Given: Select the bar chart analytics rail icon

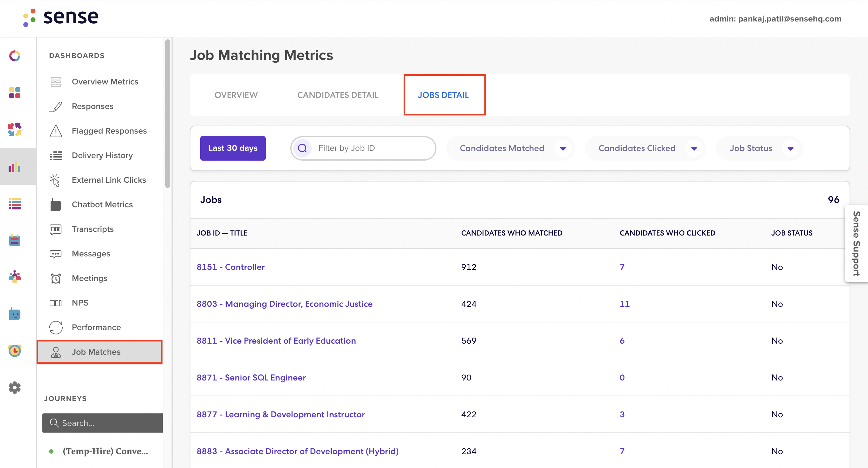Looking at the screenshot, I should coord(14,166).
